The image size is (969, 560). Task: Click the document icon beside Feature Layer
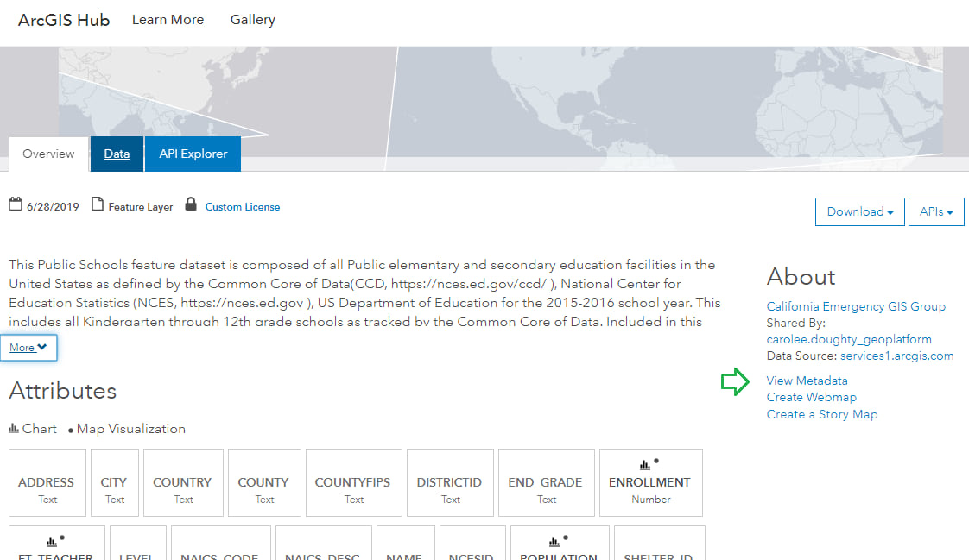97,204
